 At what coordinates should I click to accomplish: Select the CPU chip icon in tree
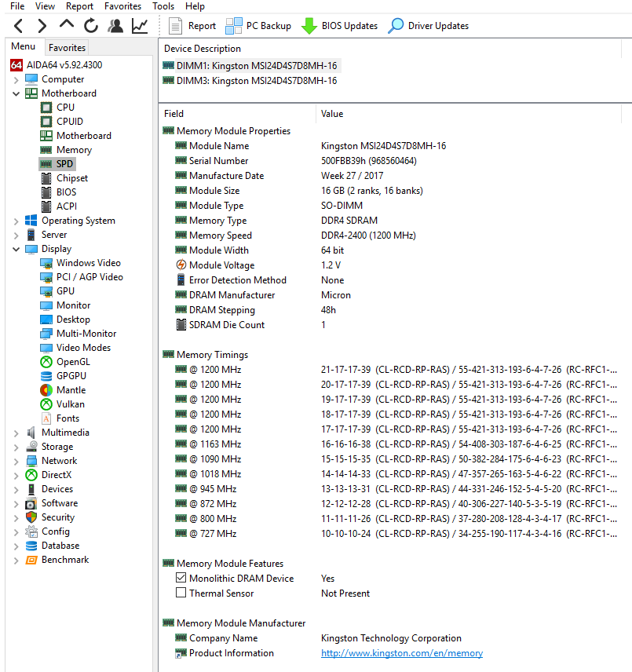46,108
